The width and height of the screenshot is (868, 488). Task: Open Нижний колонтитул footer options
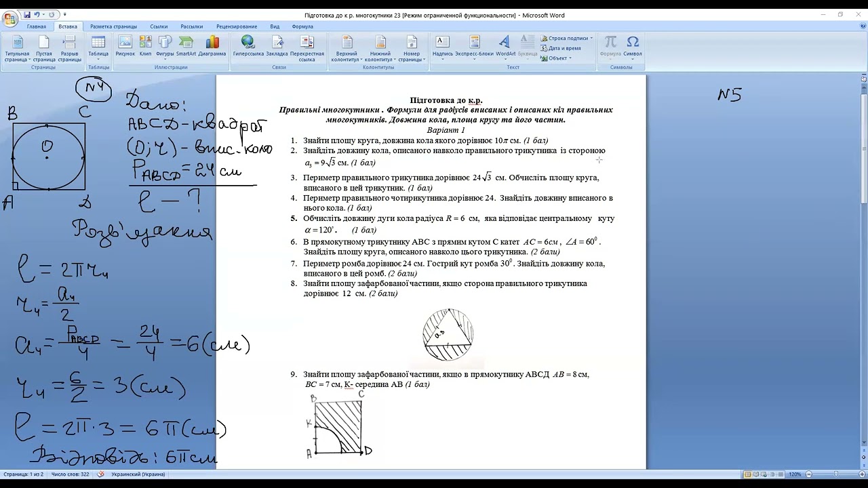click(x=380, y=49)
